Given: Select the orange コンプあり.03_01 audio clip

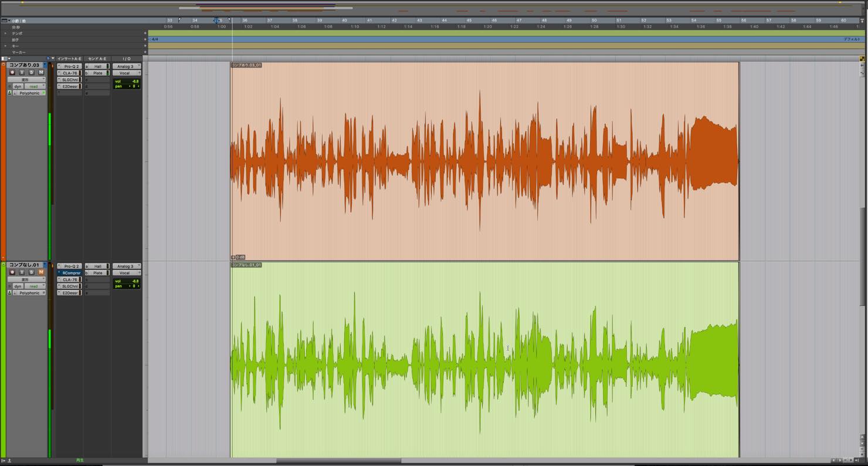Looking at the screenshot, I should (x=484, y=161).
